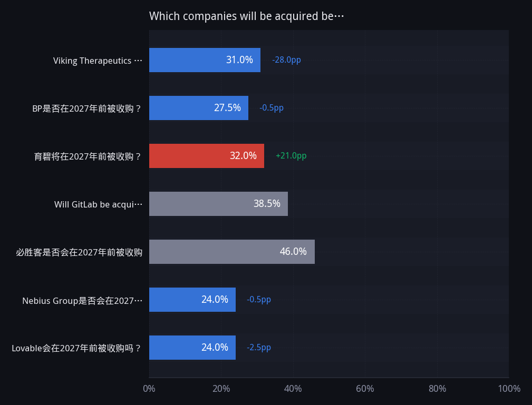
Task: Open the '必胜客是否会在2027年前被收购' label
Action: pyautogui.click(x=79, y=252)
